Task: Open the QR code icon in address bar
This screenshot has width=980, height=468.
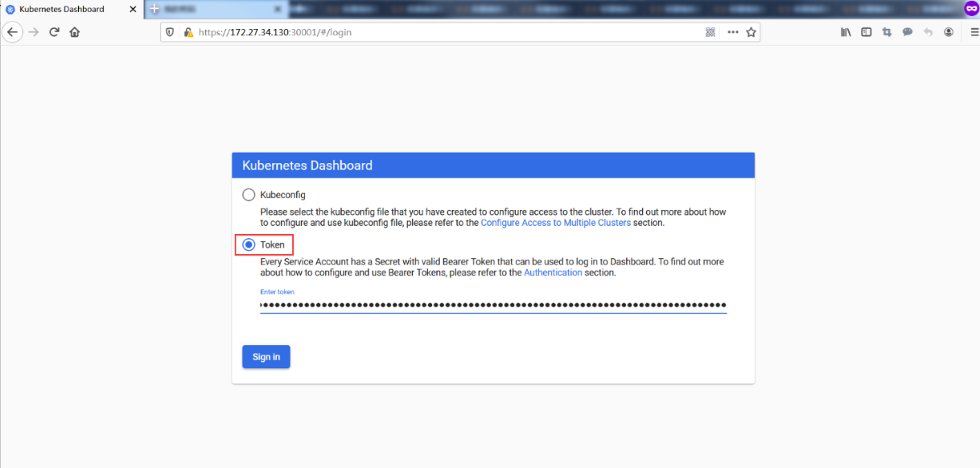Action: pyautogui.click(x=710, y=32)
